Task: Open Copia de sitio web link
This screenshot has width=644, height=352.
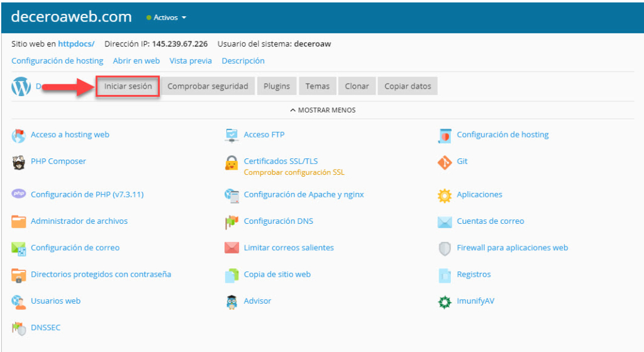Action: pos(277,275)
